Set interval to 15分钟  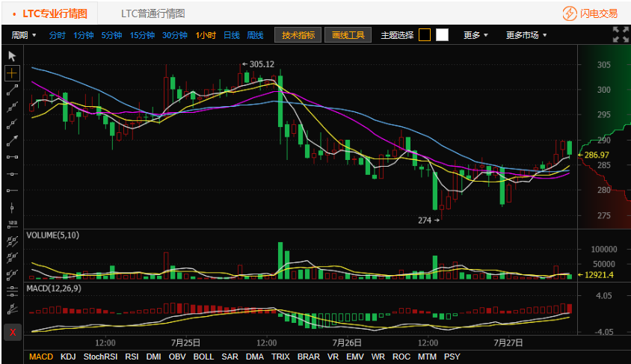click(x=142, y=35)
